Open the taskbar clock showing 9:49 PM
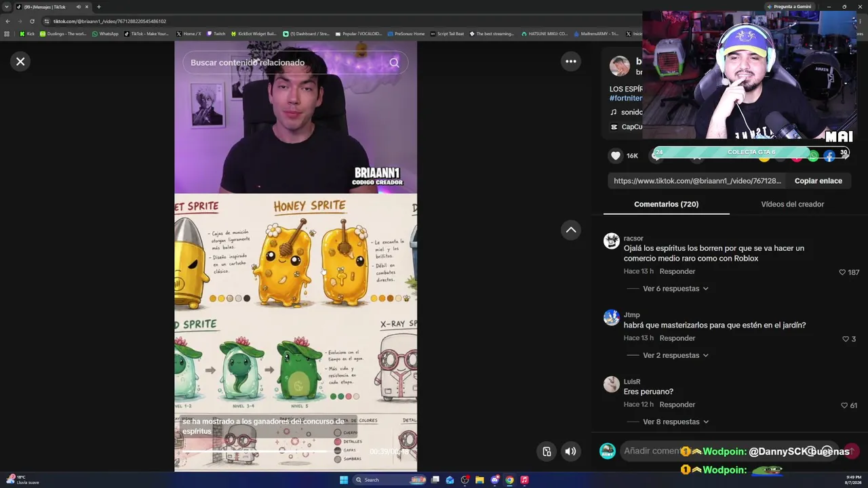 click(x=853, y=480)
